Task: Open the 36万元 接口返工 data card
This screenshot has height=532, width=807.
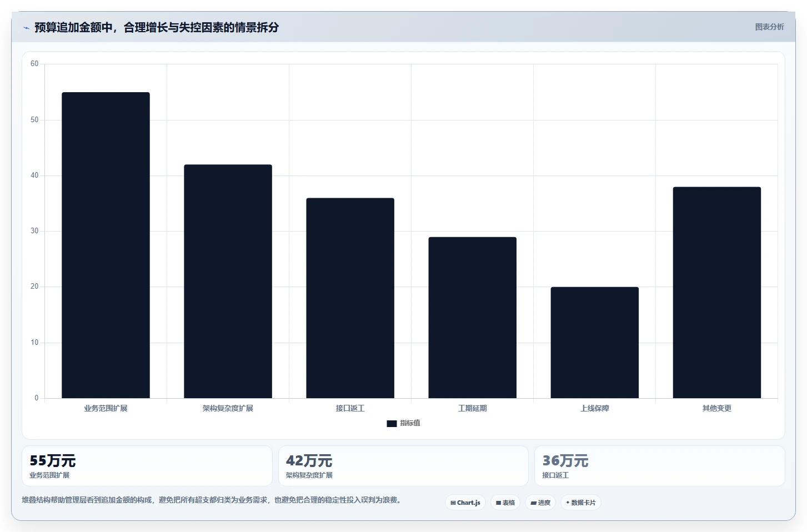Action: (x=660, y=466)
